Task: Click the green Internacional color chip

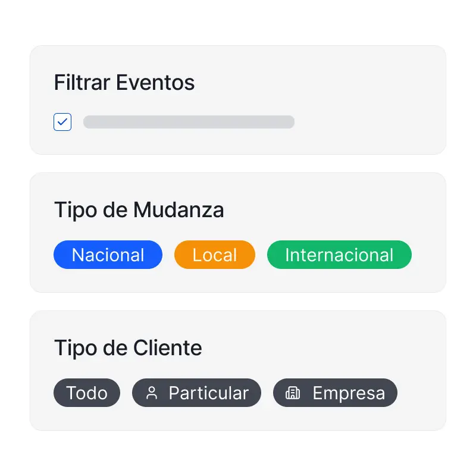Action: pyautogui.click(x=339, y=255)
